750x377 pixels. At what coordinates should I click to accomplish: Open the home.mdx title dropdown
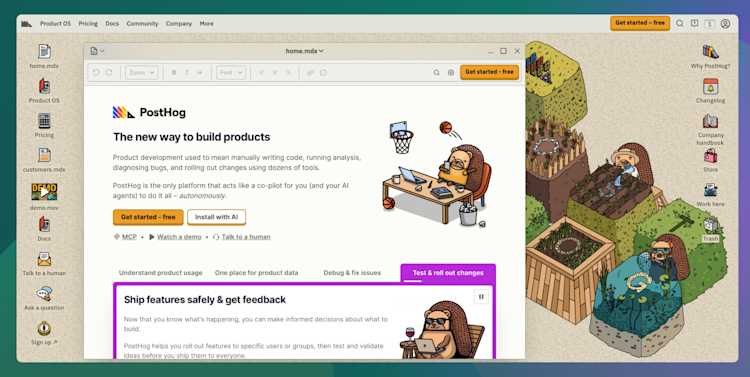(304, 51)
